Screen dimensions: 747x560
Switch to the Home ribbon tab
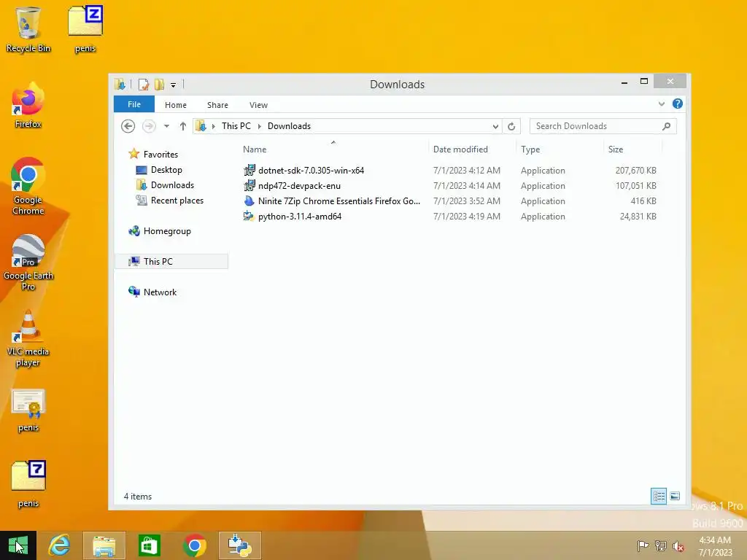[x=175, y=105]
